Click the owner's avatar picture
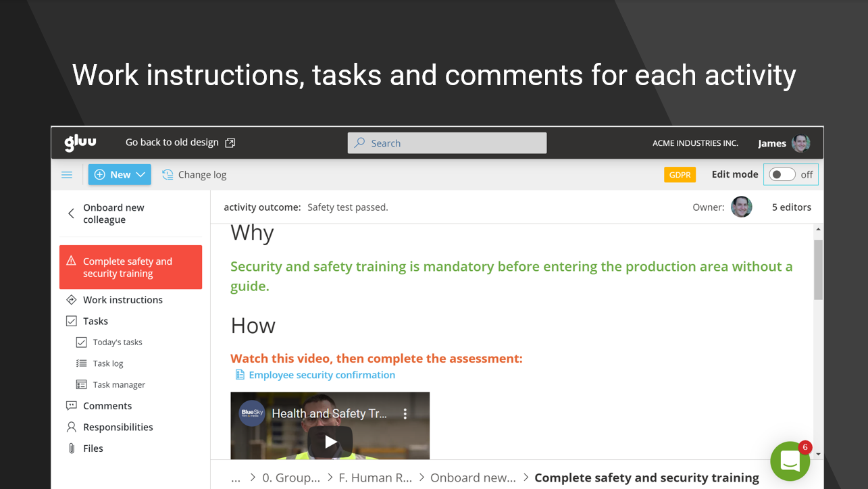868x489 pixels. 742,207
